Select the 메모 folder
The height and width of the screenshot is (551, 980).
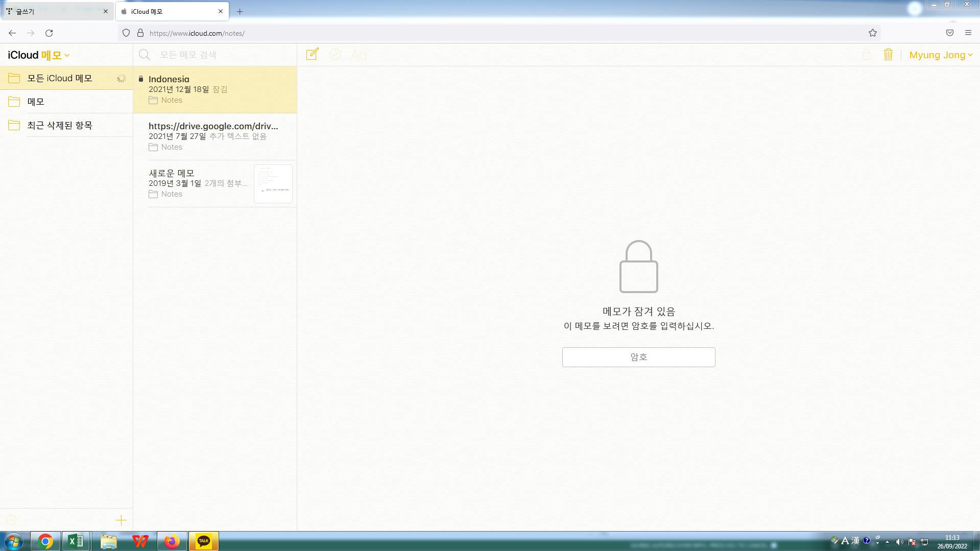(66, 102)
